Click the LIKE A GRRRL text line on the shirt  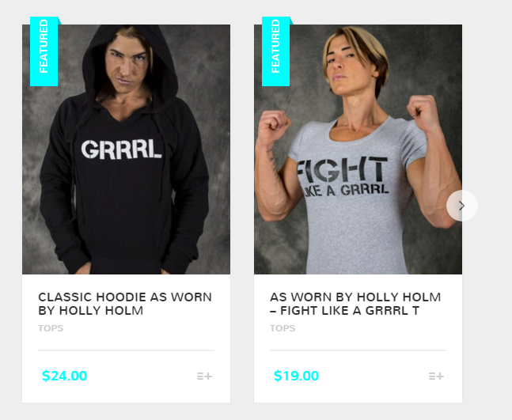(346, 191)
